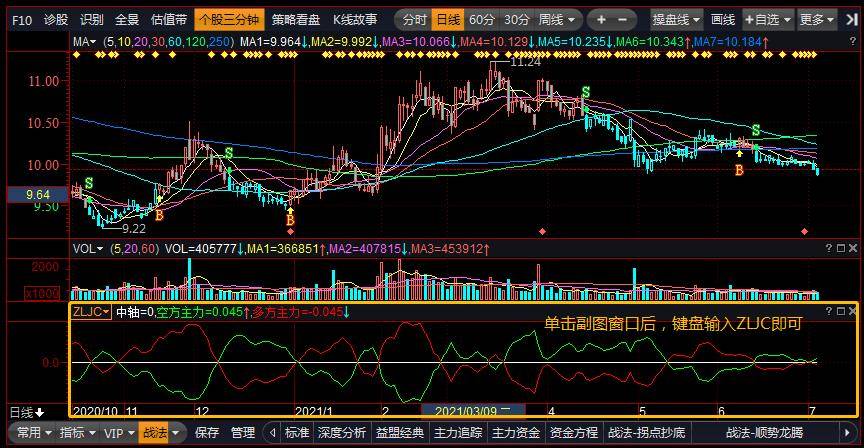Image resolution: width=864 pixels, height=448 pixels.
Task: Open 操盘线 dropdown
Action: point(676,20)
